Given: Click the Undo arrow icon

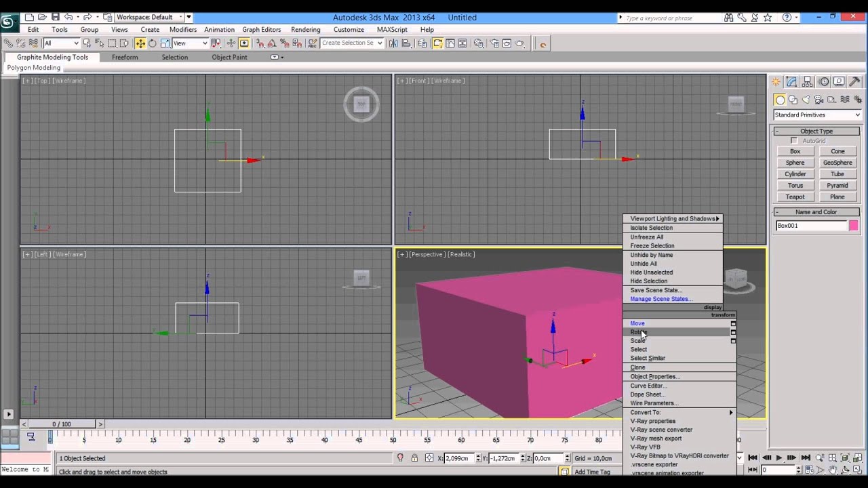Looking at the screenshot, I should click(68, 17).
